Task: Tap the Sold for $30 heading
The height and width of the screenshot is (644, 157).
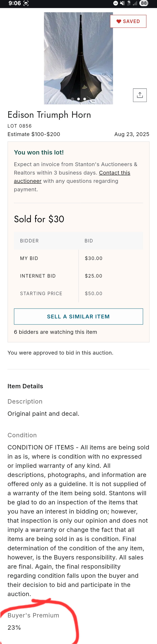Action: click(x=39, y=219)
